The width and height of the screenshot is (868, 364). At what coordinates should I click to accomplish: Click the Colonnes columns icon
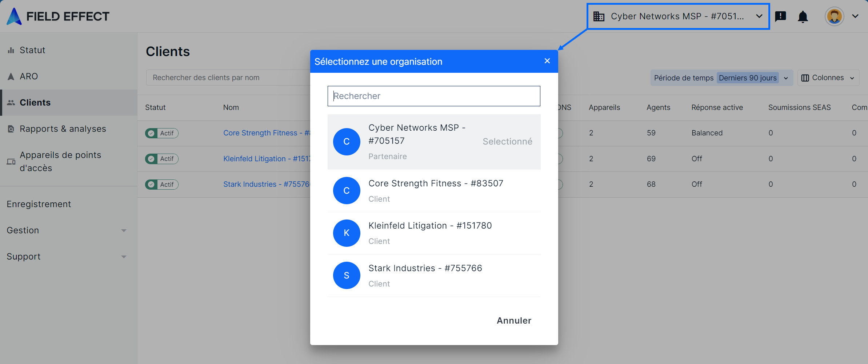click(805, 78)
